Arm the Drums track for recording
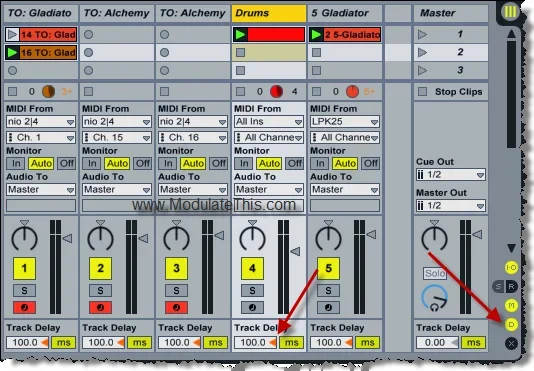534x371 pixels. pos(252,308)
